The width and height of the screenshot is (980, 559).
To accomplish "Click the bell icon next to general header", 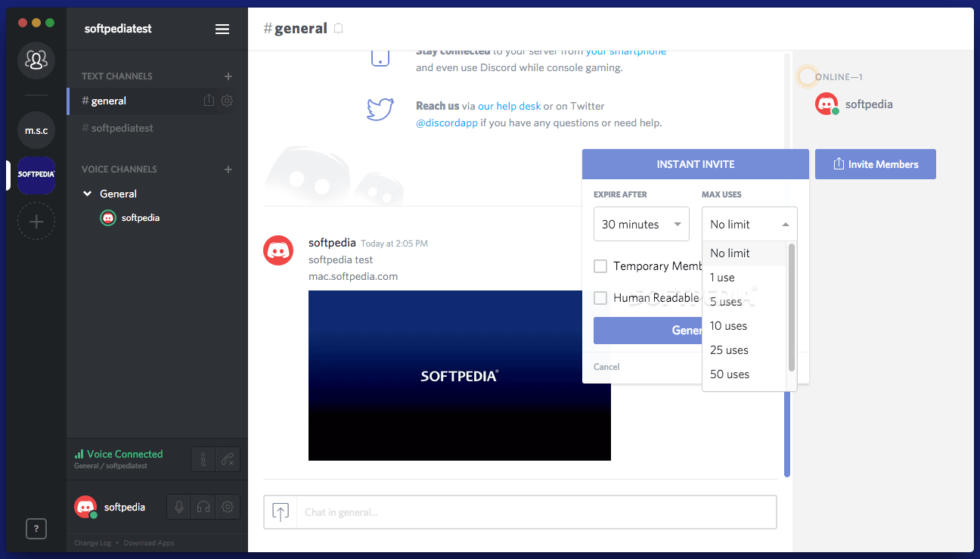I will (337, 28).
